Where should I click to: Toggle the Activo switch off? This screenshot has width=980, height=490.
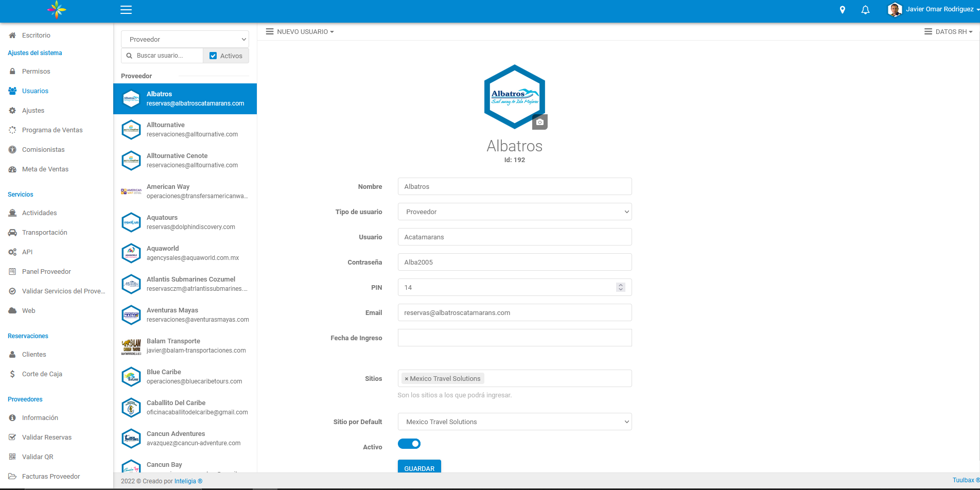pyautogui.click(x=409, y=444)
